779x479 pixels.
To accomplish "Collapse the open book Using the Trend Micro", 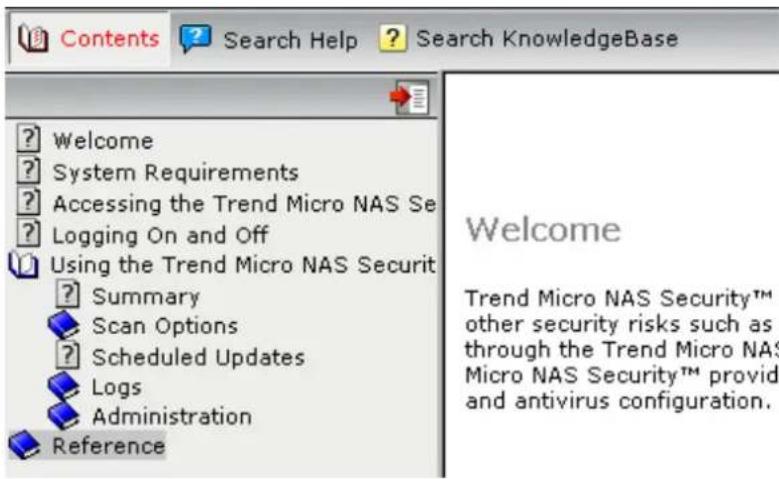I will 23,265.
